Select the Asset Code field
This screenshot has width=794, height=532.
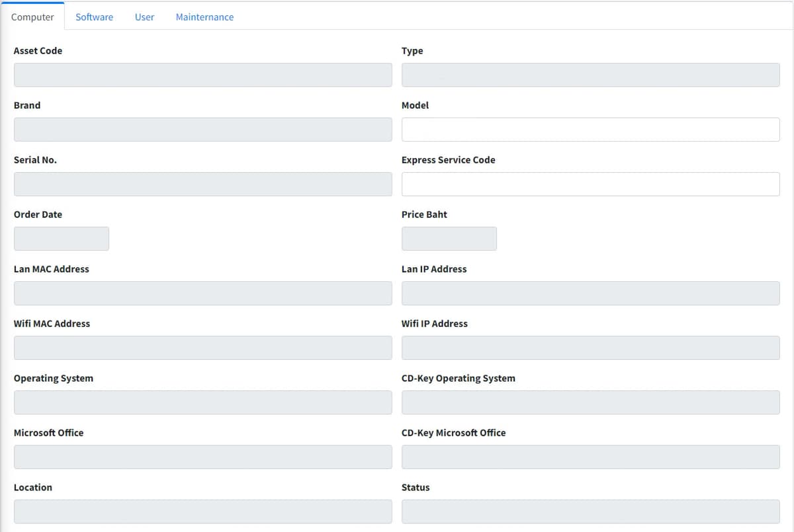[202, 75]
